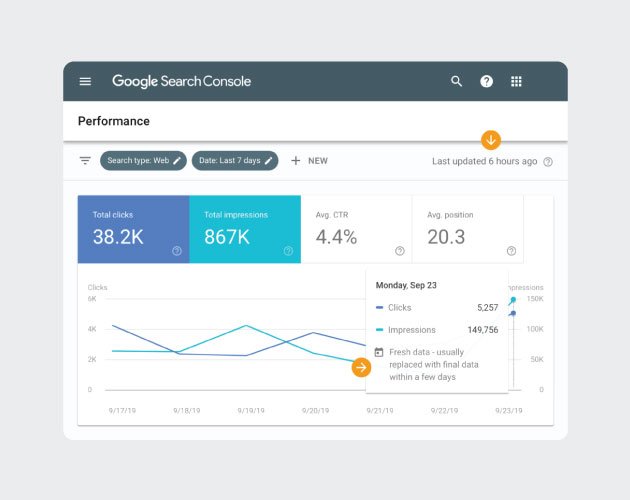The width and height of the screenshot is (630, 500).
Task: Click the 9/19/19 axis date label
Action: [x=251, y=410]
